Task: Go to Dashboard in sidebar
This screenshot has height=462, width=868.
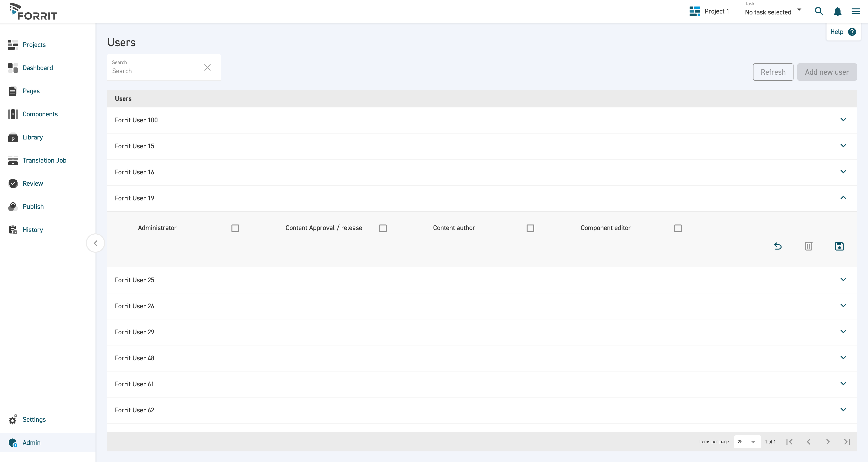Action: pos(38,68)
